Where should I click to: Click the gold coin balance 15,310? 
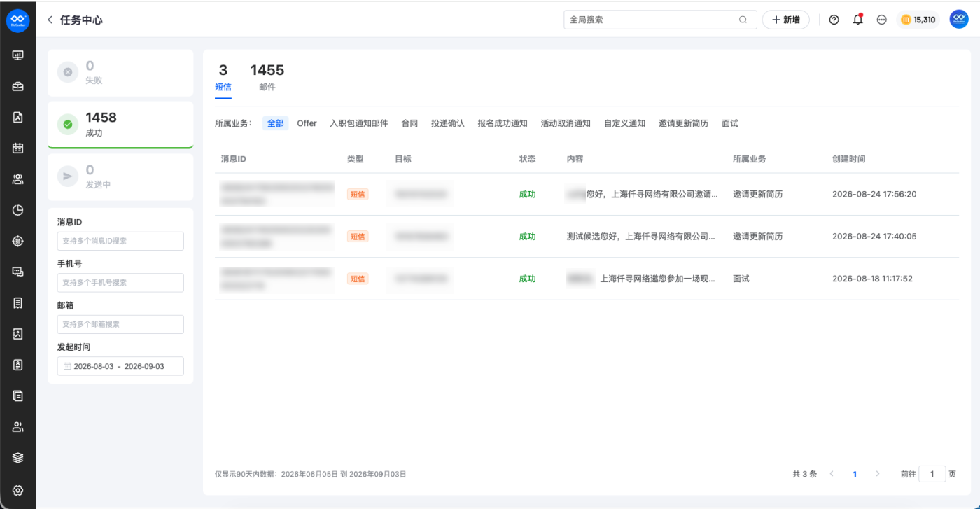(x=918, y=20)
